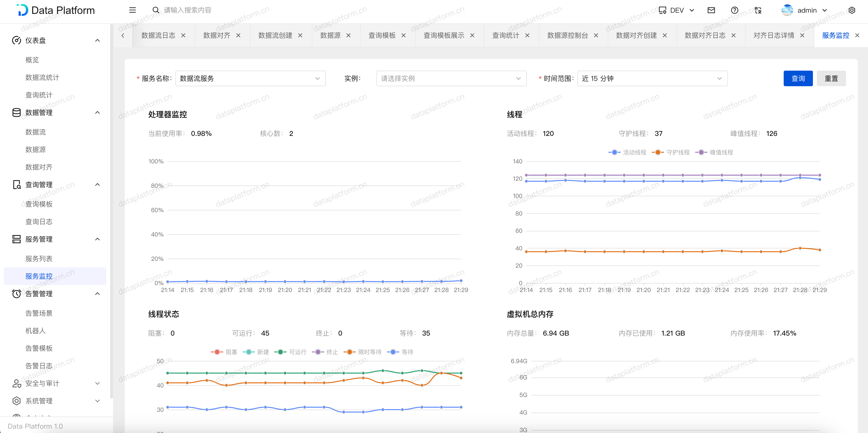Switch to the 查询模板 tab
Viewport: 868px width, 433px height.
pos(382,35)
